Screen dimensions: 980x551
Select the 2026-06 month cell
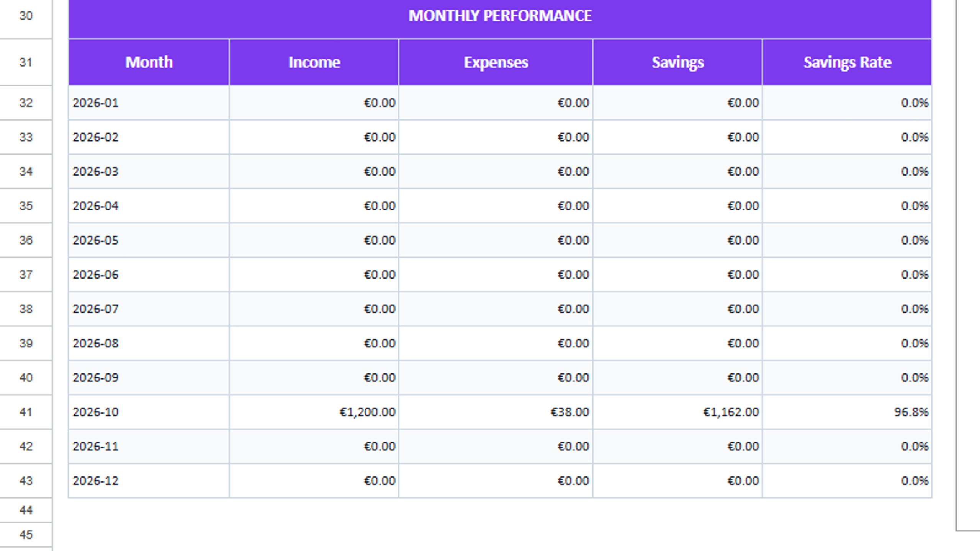149,274
